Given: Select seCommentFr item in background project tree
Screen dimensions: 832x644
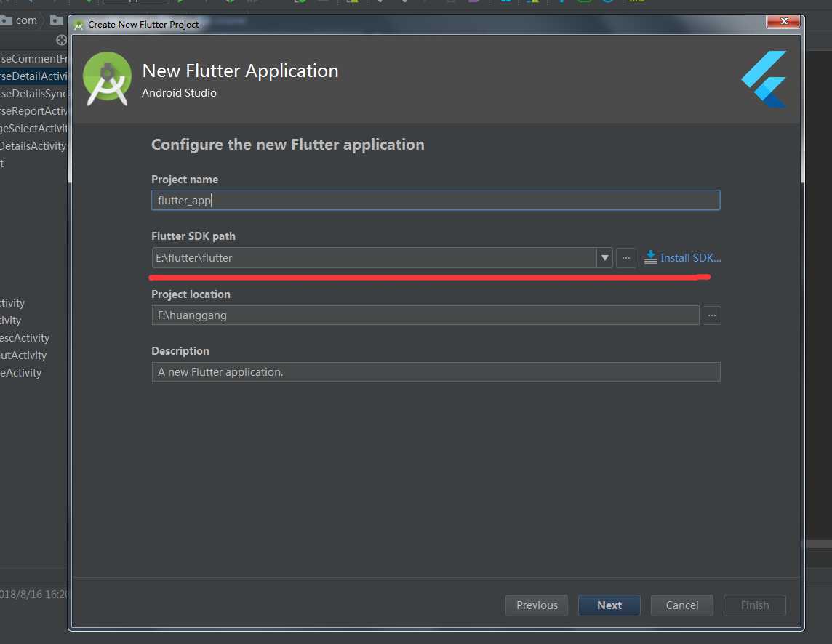Looking at the screenshot, I should [34, 58].
